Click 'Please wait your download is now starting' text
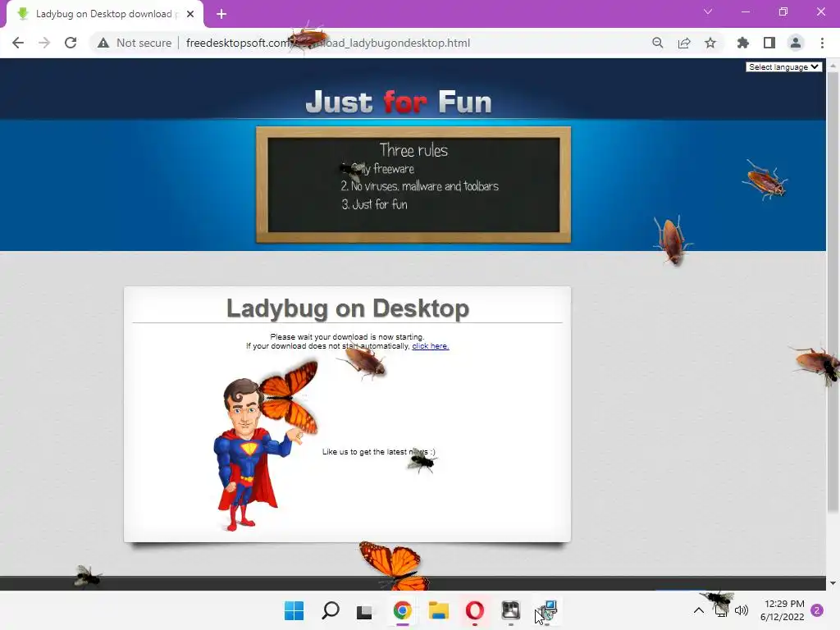 coord(347,337)
